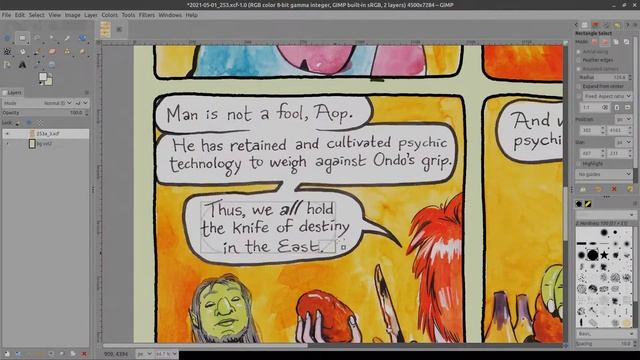The image size is (640, 360).
Task: Open the File menu
Action: 6,15
